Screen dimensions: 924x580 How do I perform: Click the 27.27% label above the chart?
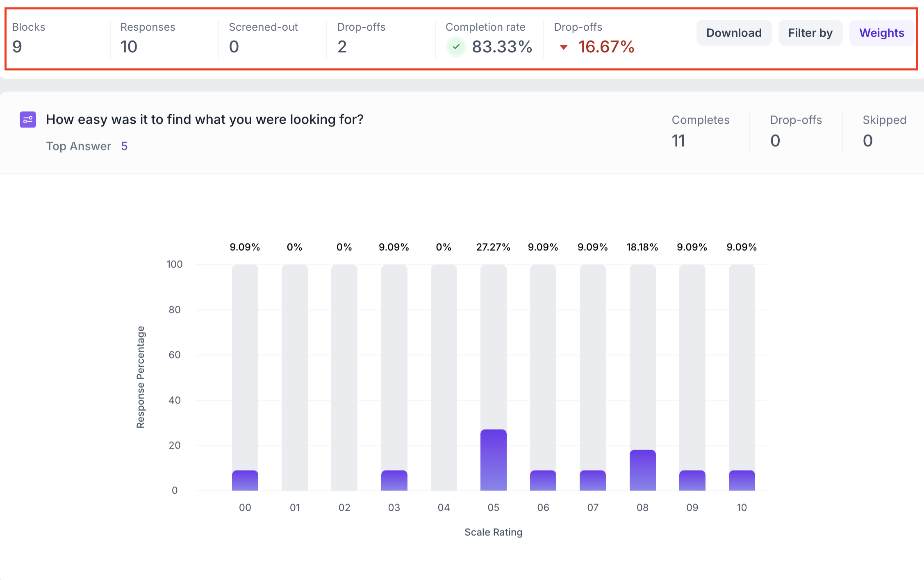(x=493, y=247)
